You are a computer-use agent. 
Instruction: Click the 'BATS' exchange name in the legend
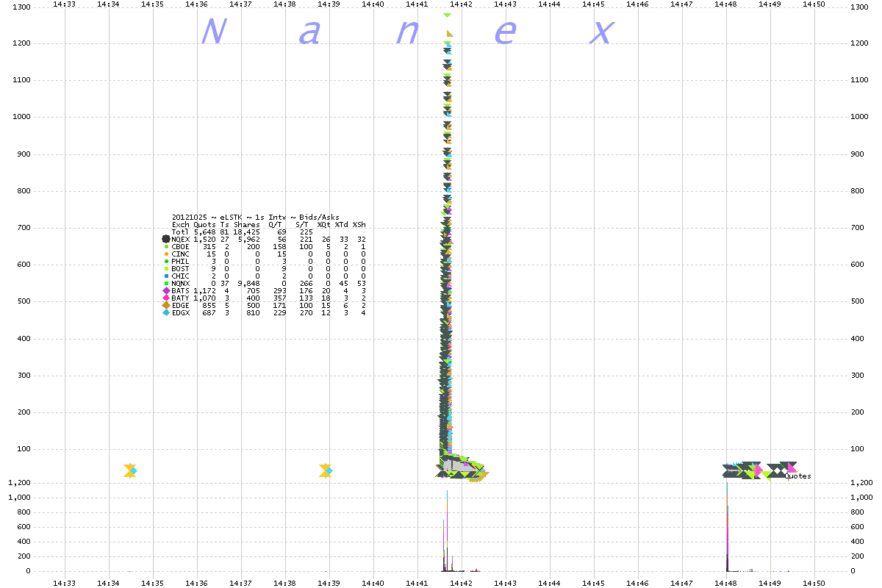pos(180,291)
